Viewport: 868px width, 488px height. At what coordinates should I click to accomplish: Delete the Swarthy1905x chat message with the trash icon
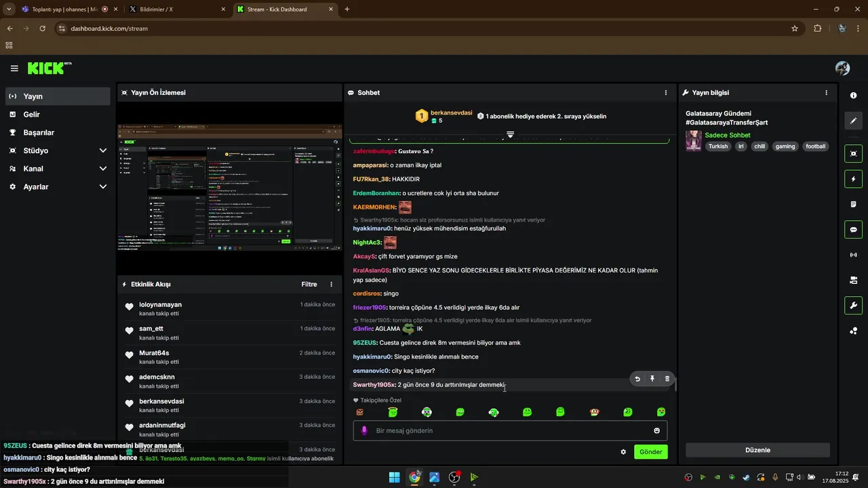tap(667, 379)
